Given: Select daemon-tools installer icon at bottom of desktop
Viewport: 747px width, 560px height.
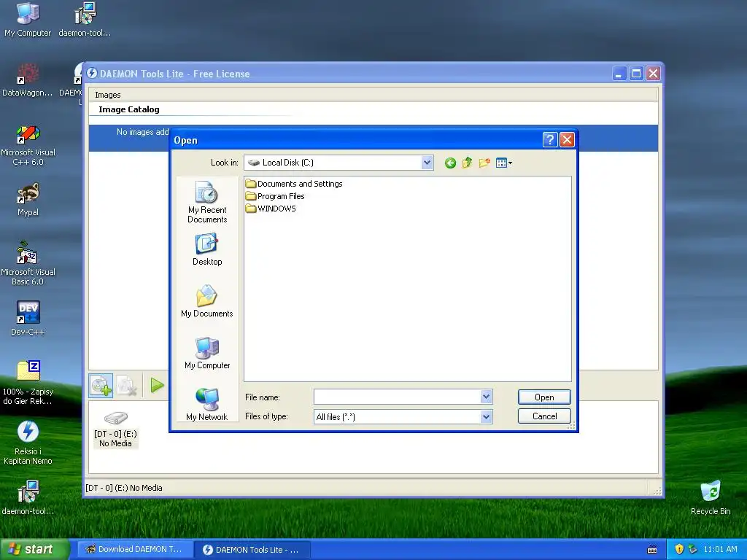Looking at the screenshot, I should [28, 498].
